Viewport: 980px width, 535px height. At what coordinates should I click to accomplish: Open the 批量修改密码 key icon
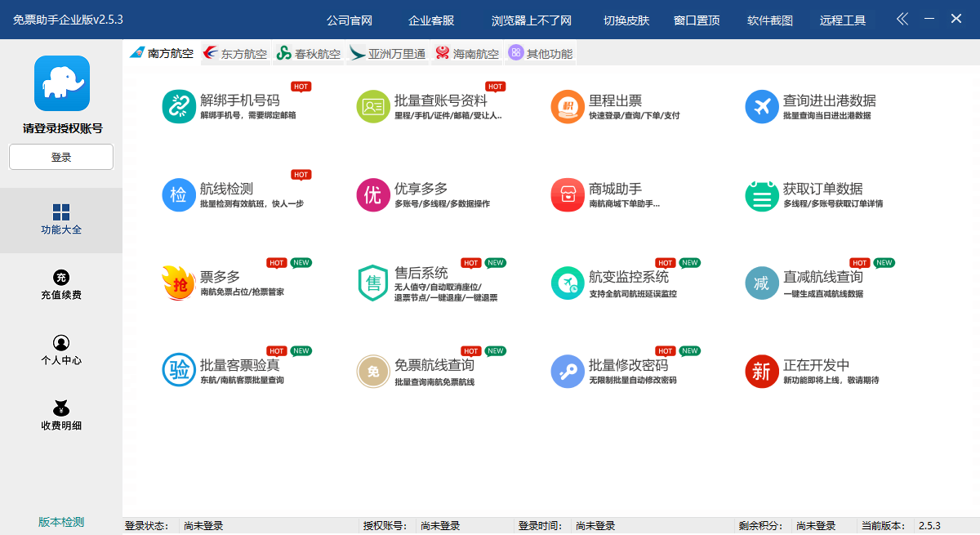[568, 372]
